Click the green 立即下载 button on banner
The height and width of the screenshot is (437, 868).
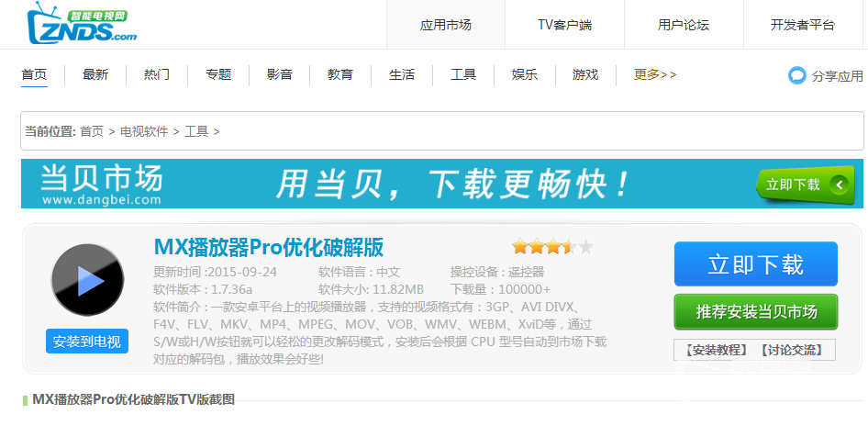[x=806, y=185]
